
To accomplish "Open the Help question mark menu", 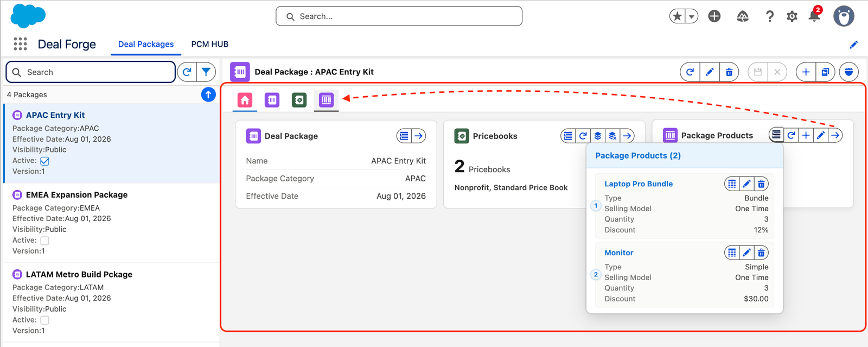I will (x=769, y=16).
